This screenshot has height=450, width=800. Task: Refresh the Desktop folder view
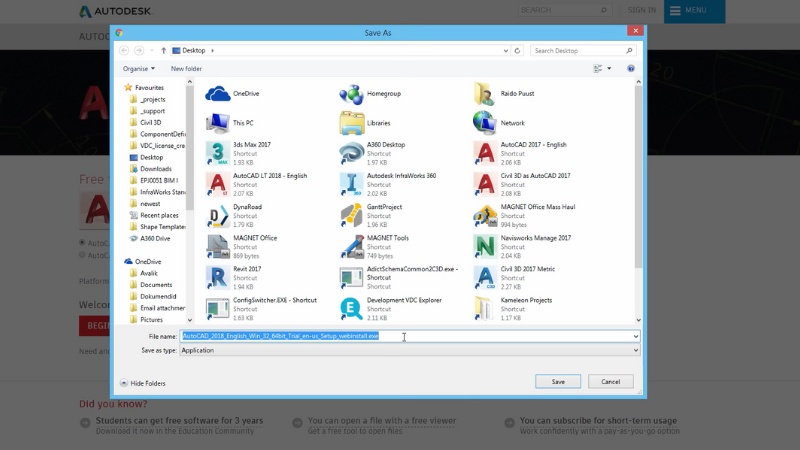517,51
